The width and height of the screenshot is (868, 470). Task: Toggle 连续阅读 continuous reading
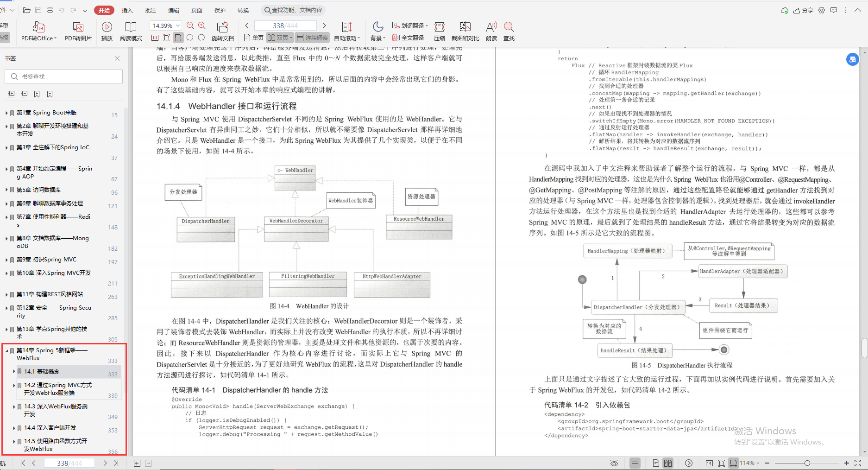(312, 38)
